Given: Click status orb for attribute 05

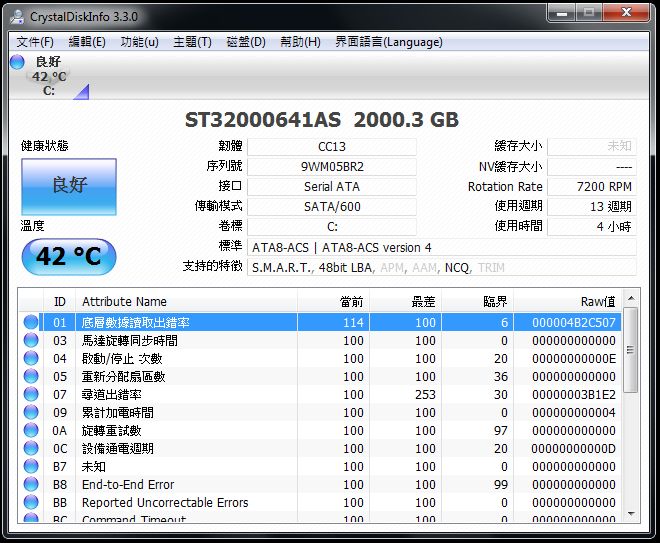Looking at the screenshot, I should pos(31,376).
